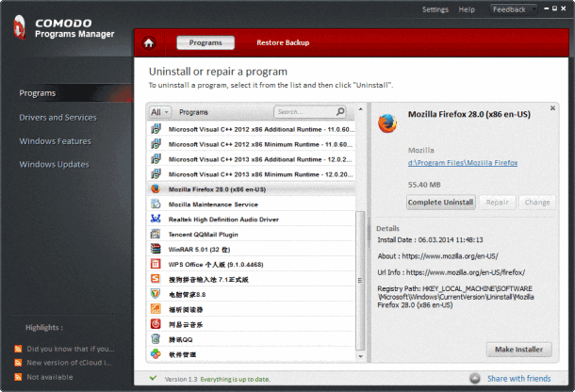Focus the program Search field
This screenshot has height=392, width=575.
(304, 111)
